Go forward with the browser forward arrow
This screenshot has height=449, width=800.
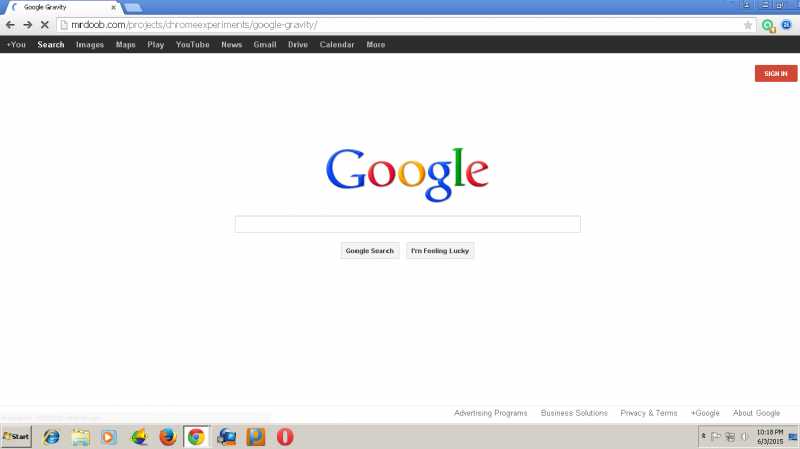28,24
